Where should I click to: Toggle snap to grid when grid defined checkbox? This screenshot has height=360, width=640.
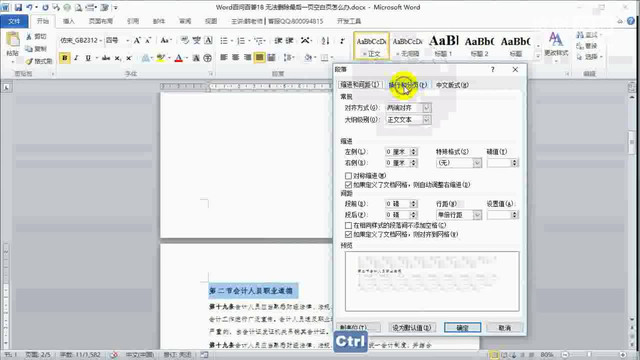[348, 235]
